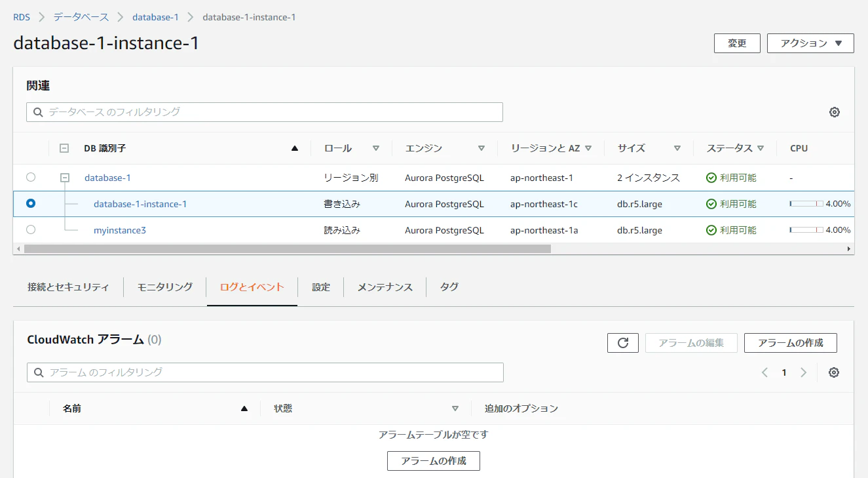Click top-right アラームの作成 button

(790, 343)
